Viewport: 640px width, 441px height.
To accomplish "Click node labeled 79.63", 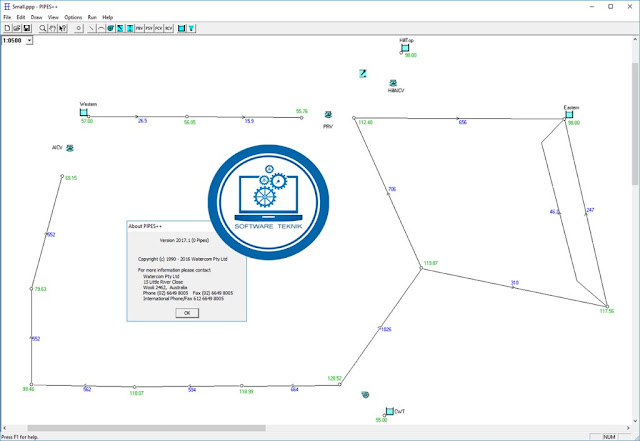I will [x=31, y=289].
